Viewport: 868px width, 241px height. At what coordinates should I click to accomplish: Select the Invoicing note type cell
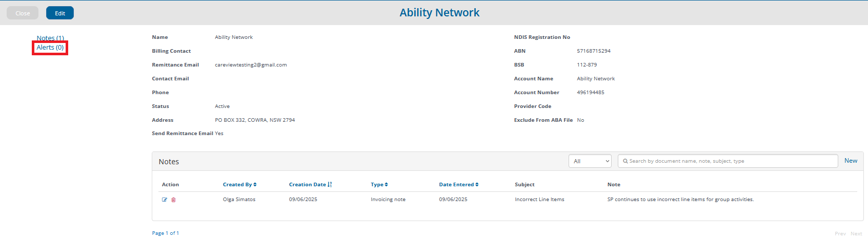coord(388,200)
